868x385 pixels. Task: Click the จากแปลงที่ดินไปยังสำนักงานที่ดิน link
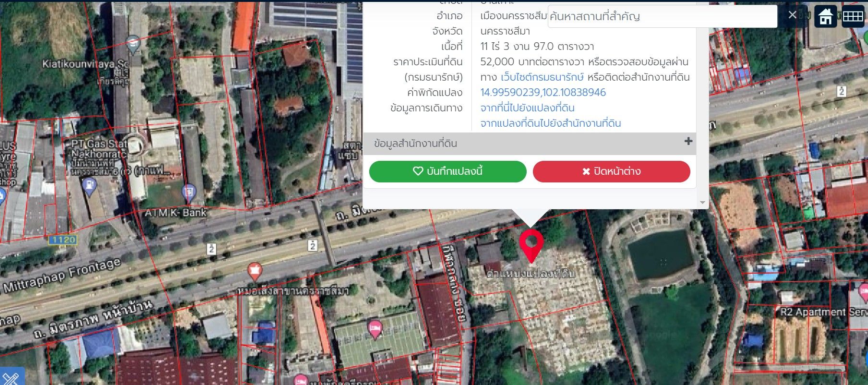point(551,123)
